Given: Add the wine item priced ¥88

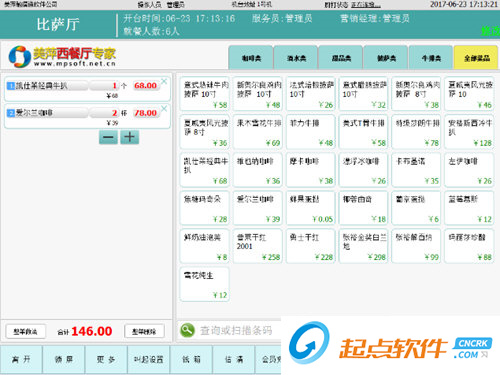Looking at the screenshot, I should [469, 246].
